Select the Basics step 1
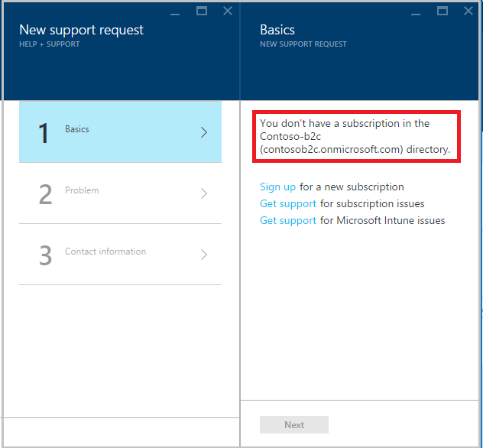This screenshot has height=448, width=483. point(120,131)
